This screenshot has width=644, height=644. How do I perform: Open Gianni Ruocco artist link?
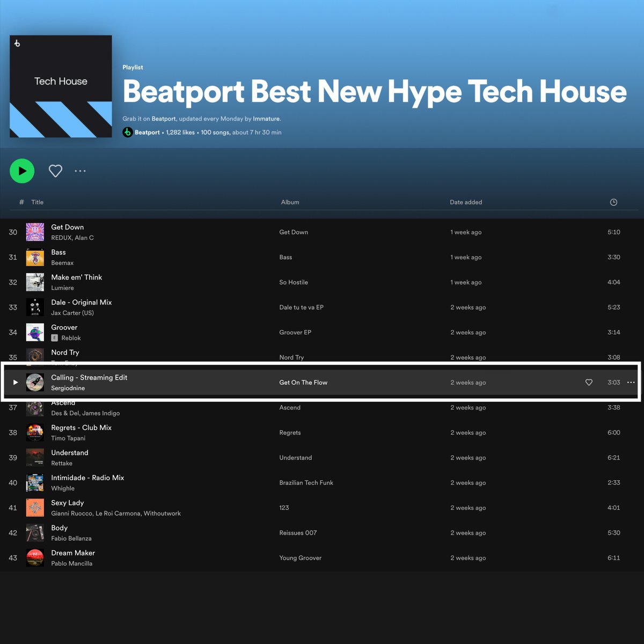[71, 514]
